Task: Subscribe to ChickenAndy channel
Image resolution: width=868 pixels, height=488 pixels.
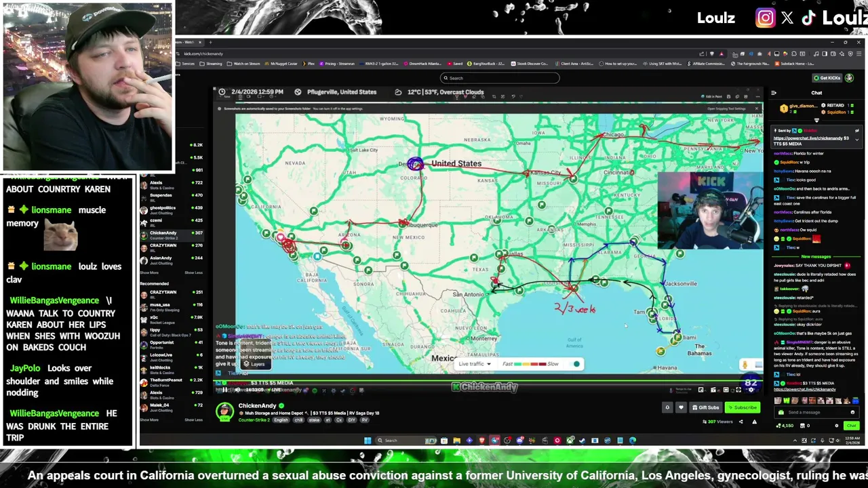Action: click(741, 407)
